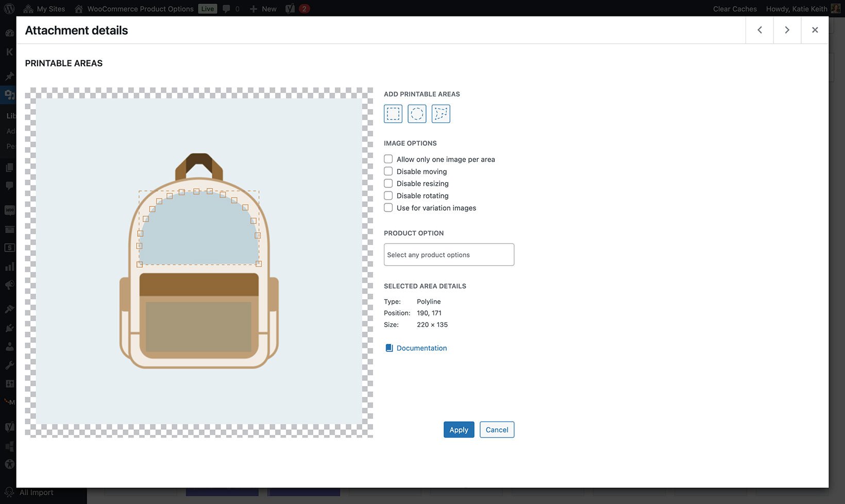
Task: Open the Documentation link
Action: click(x=421, y=347)
